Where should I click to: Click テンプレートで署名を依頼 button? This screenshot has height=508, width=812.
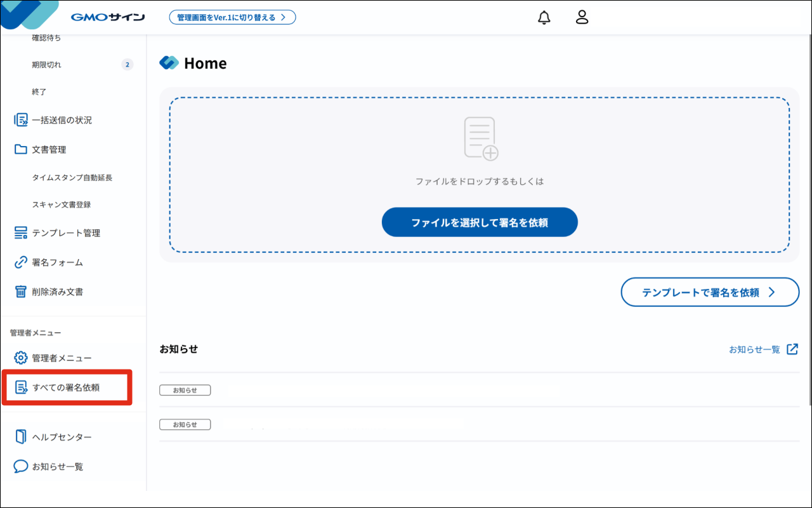point(710,292)
